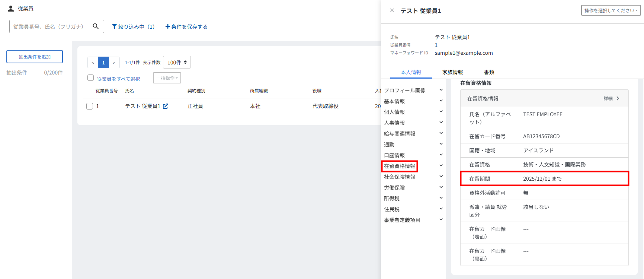Check the 従業員をすべて選択 checkbox
The image size is (644, 279).
pos(90,78)
